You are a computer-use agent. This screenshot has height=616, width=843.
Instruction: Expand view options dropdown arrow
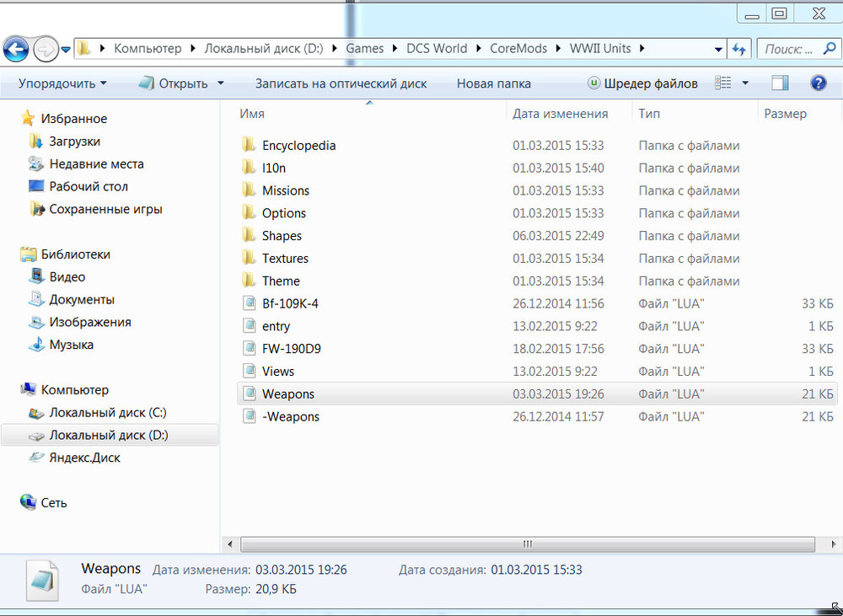[745, 83]
